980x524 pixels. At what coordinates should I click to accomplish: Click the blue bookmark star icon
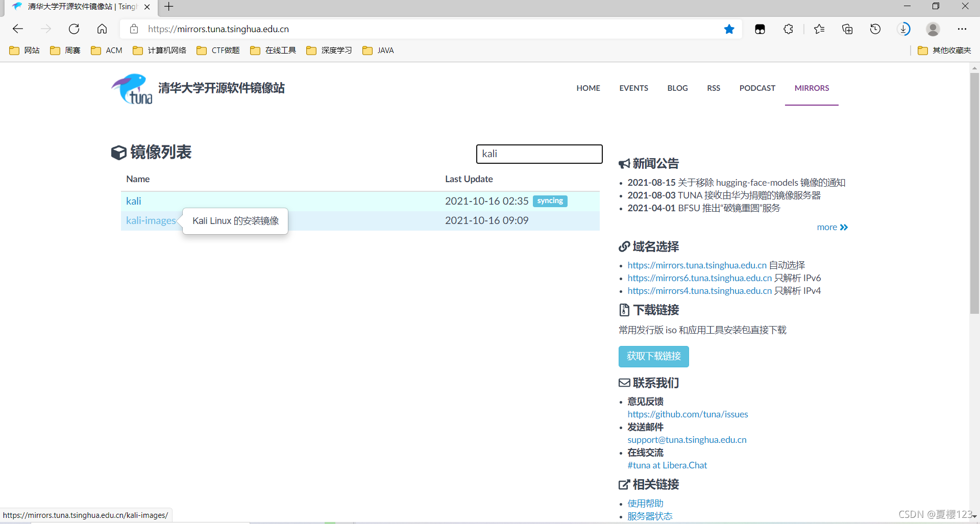pyautogui.click(x=729, y=29)
